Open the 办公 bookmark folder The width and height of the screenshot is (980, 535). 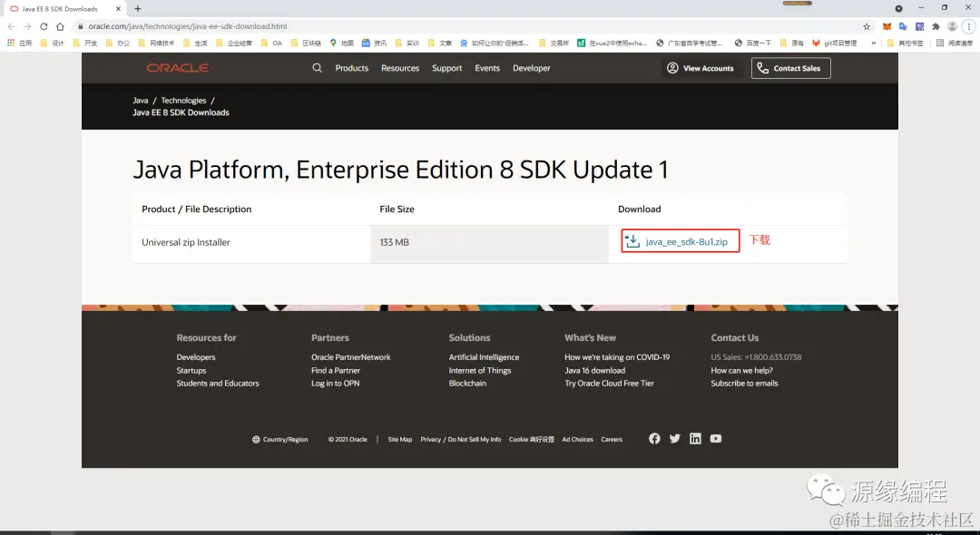118,44
